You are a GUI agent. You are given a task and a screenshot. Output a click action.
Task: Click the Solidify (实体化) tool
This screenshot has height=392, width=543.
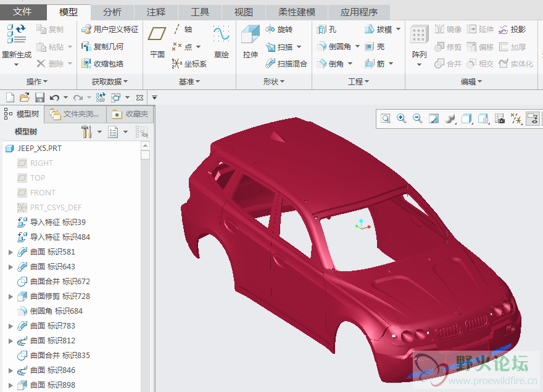click(x=516, y=63)
